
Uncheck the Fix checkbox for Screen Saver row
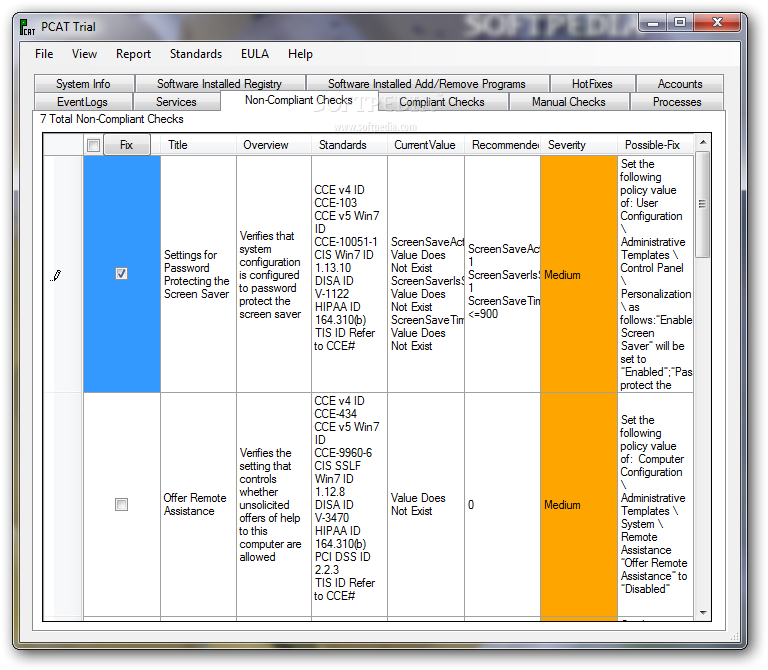[121, 273]
